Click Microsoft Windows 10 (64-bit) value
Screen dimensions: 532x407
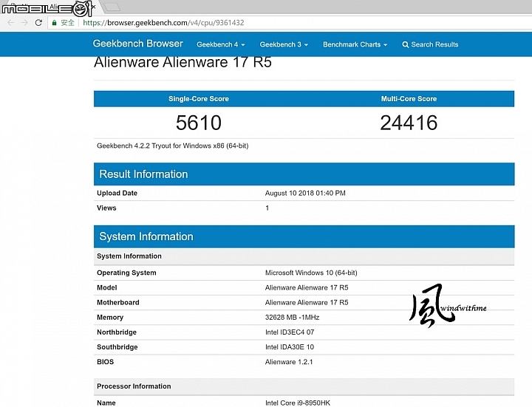[311, 273]
